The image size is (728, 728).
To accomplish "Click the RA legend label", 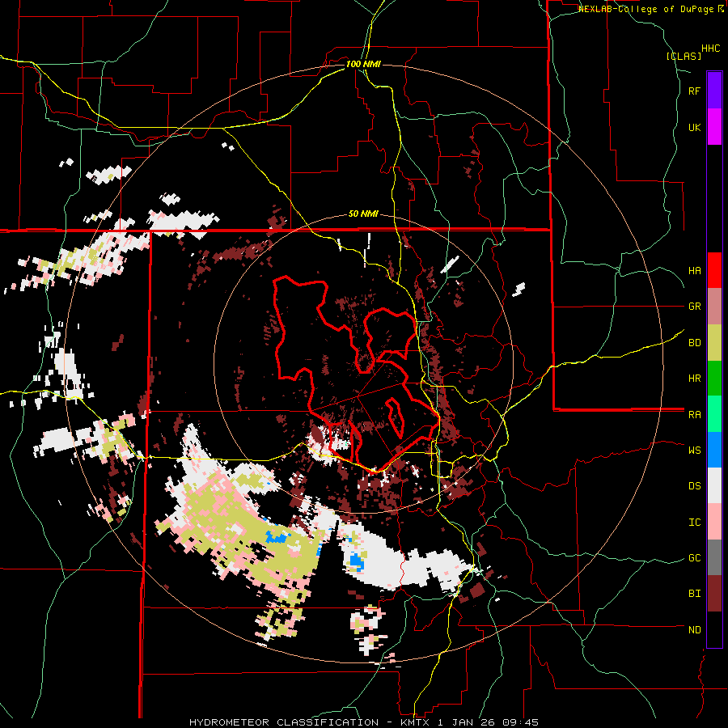I will point(694,415).
